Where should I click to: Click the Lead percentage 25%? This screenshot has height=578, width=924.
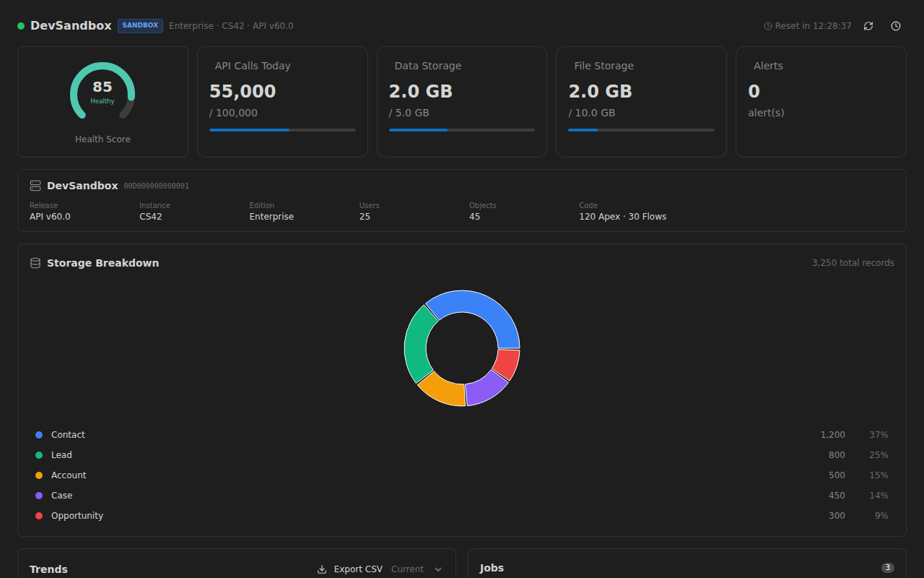tap(879, 455)
